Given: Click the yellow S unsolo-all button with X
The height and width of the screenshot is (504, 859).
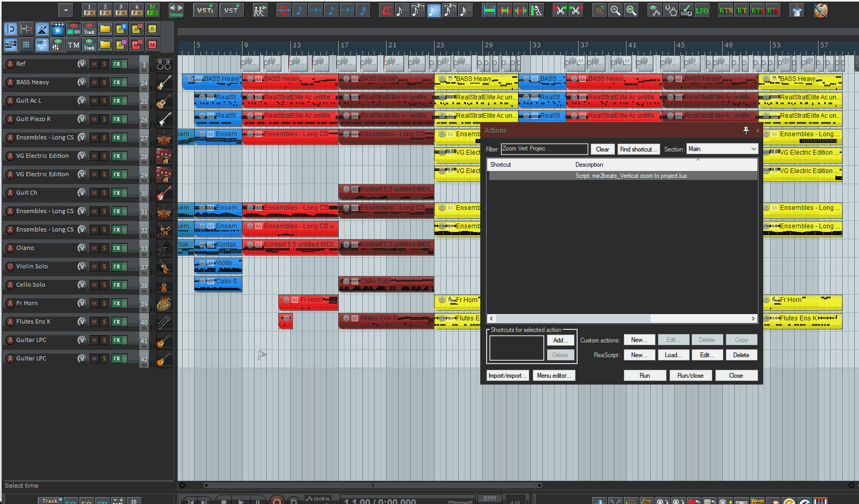Looking at the screenshot, I should pos(137,29).
